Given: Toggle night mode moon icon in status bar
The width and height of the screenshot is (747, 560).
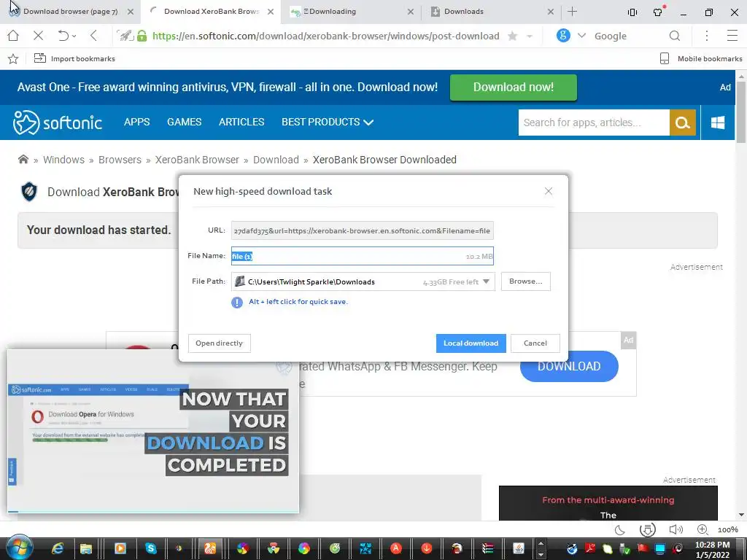Looking at the screenshot, I should pyautogui.click(x=620, y=529).
